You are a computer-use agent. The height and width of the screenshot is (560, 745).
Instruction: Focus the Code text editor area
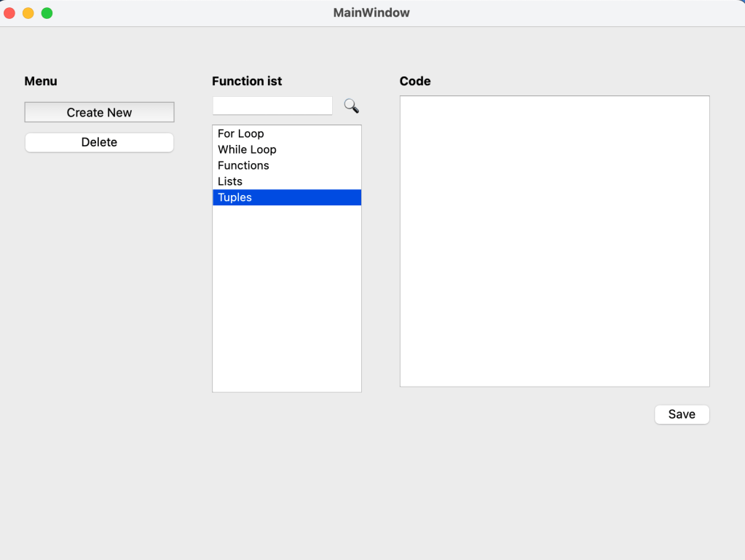[554, 241]
